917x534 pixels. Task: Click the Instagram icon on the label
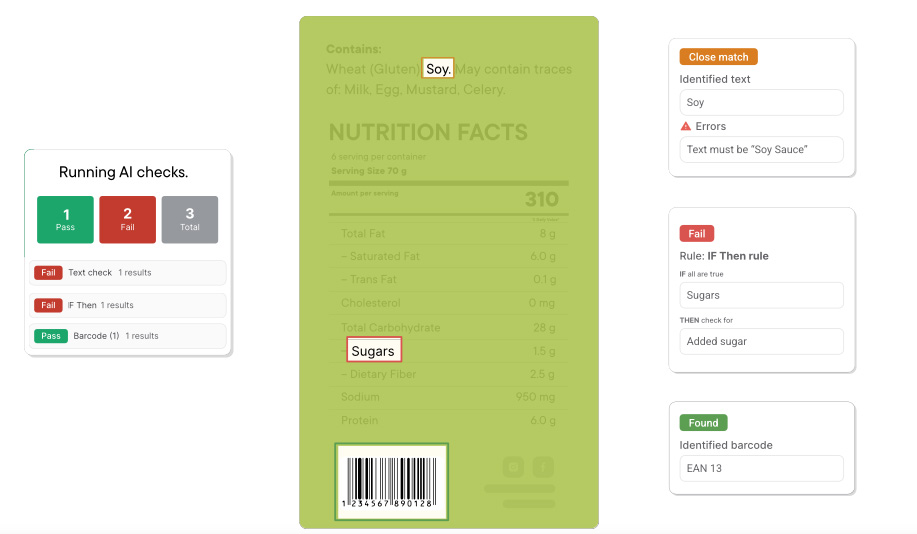[x=513, y=467]
